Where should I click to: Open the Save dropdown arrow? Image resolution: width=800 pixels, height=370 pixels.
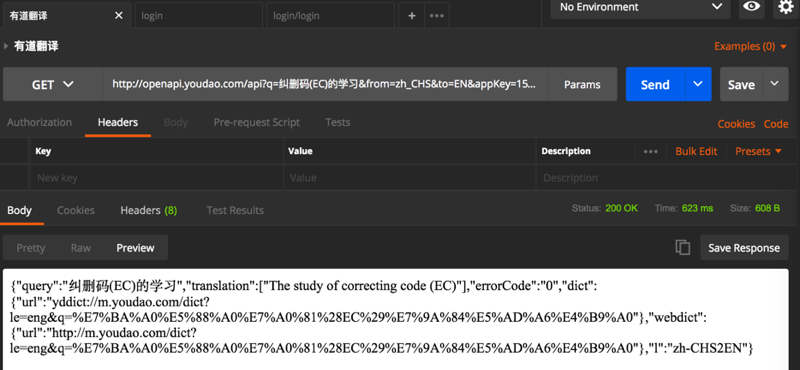click(774, 84)
